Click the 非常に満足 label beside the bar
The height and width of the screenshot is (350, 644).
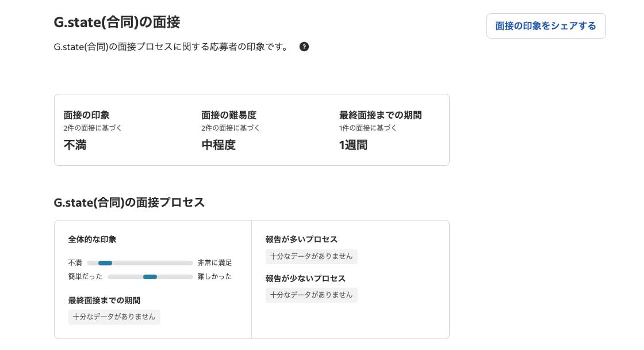214,263
